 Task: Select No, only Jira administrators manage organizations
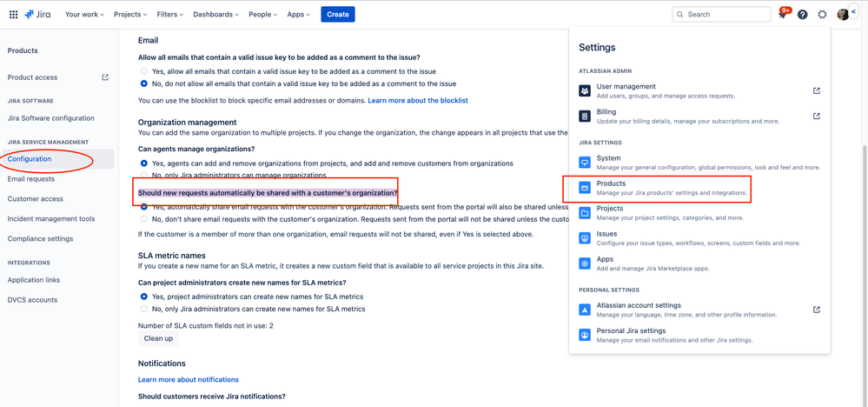coord(144,176)
